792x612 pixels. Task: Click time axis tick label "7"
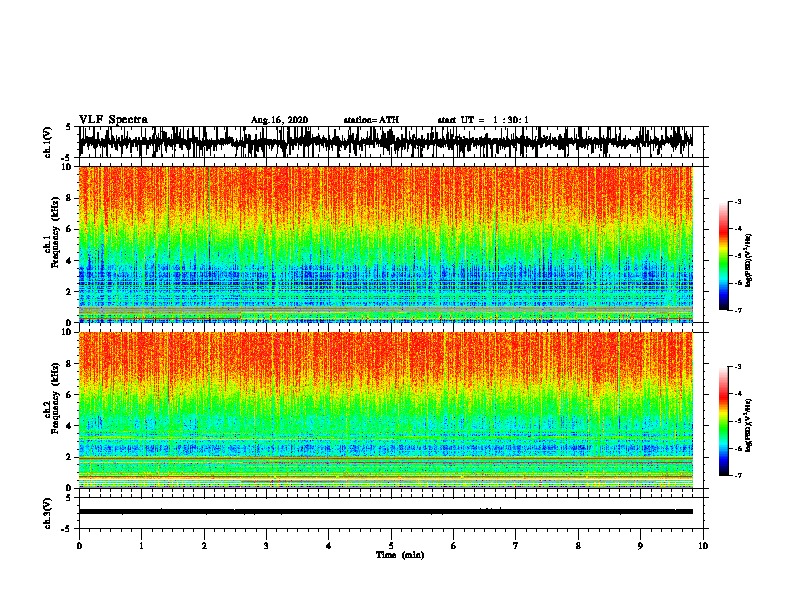click(x=516, y=546)
